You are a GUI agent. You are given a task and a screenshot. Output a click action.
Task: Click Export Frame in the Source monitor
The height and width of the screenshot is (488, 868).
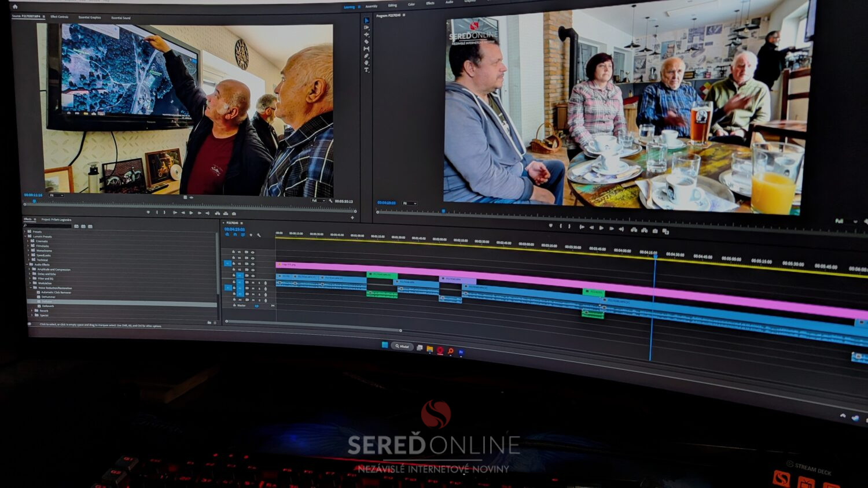tap(234, 213)
